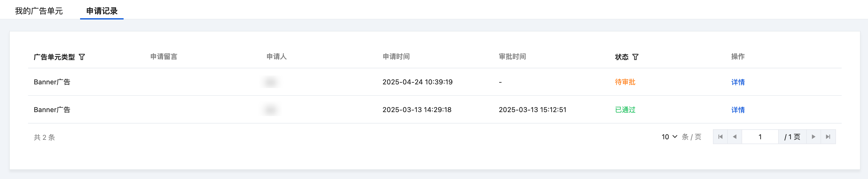Jump to the last page of results
Viewport: 868px width, 179px height.
828,137
